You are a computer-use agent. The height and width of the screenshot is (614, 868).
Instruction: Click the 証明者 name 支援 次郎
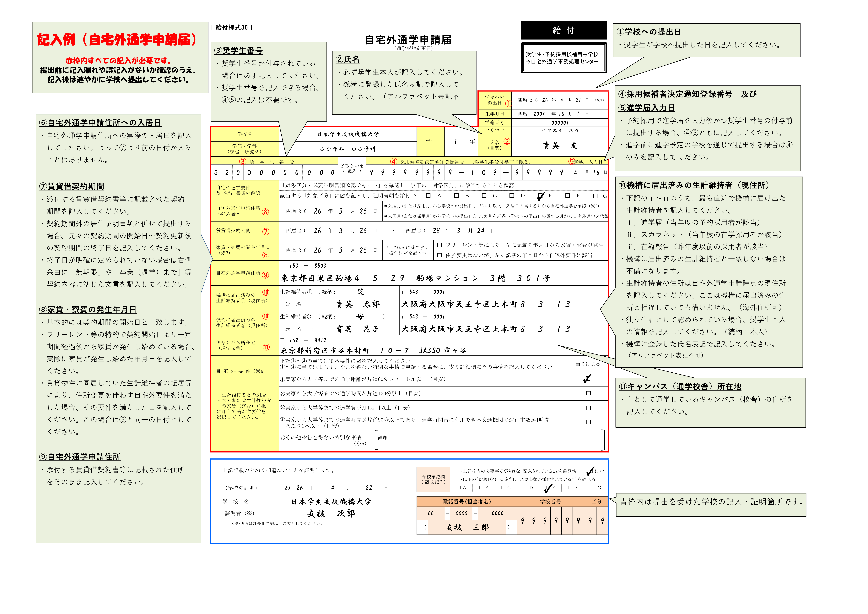(x=331, y=513)
